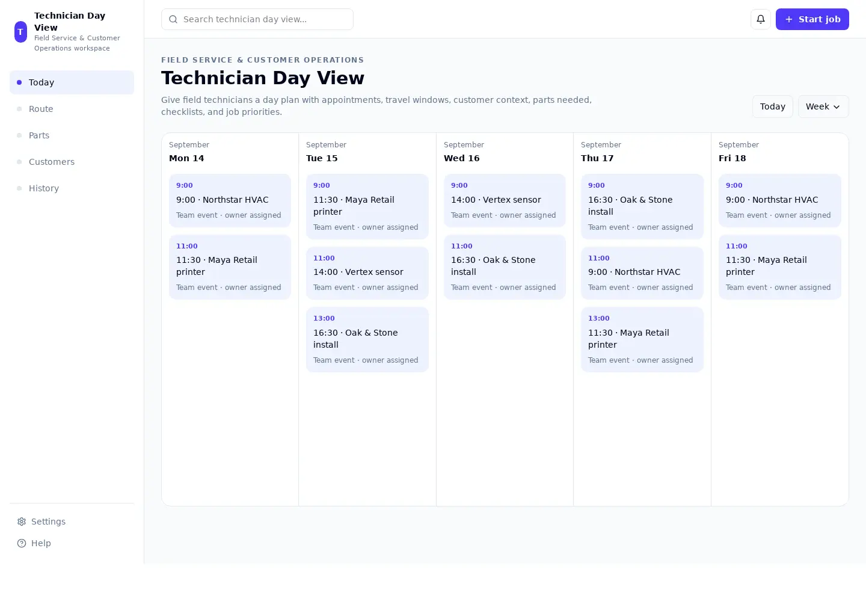Open the Help link
The image size is (866, 616).
point(72,543)
